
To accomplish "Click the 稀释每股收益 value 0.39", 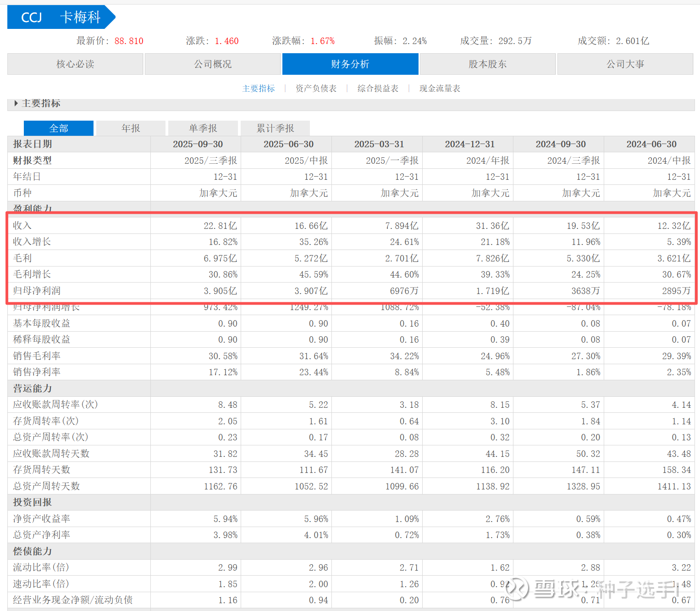I will pyautogui.click(x=500, y=339).
